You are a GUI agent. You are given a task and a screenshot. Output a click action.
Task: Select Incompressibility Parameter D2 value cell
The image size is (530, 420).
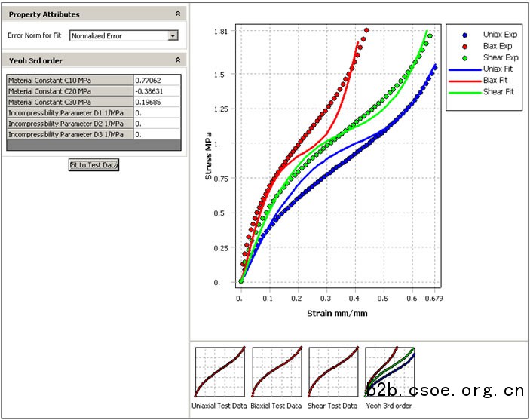157,123
